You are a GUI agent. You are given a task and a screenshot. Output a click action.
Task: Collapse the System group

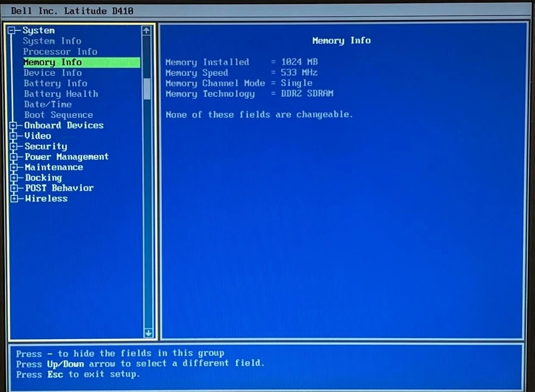12,30
